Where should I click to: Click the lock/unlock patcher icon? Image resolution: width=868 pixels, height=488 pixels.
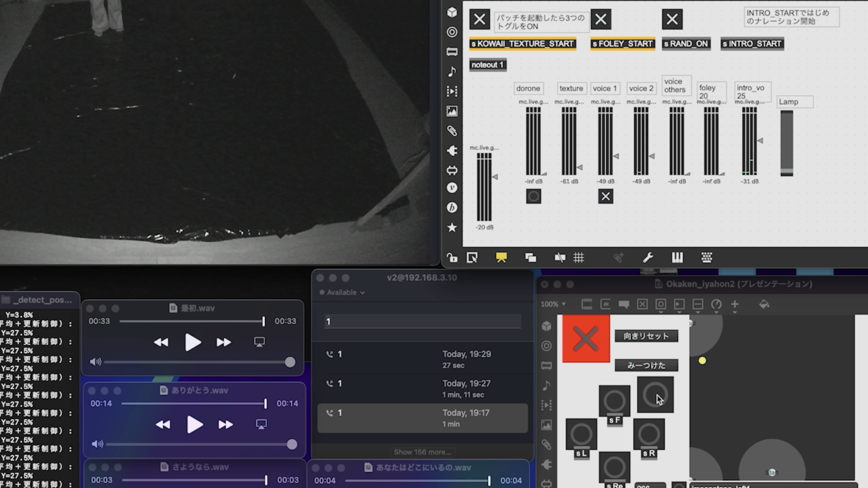point(452,258)
